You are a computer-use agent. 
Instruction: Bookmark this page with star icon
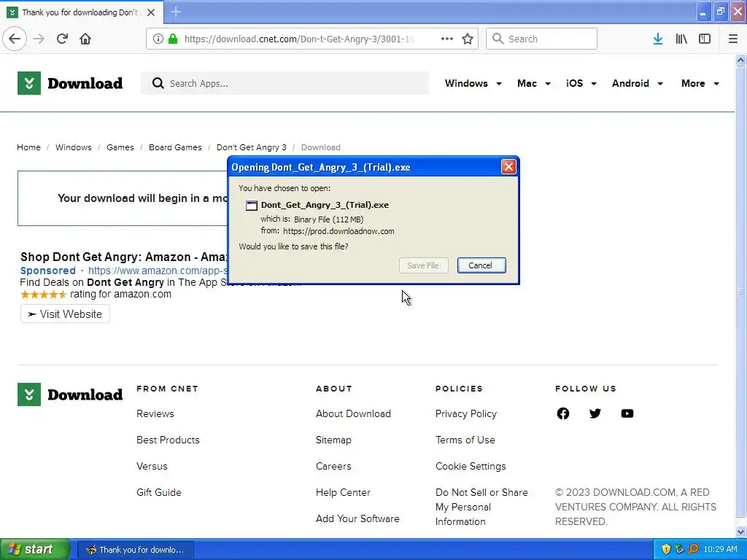tap(468, 39)
